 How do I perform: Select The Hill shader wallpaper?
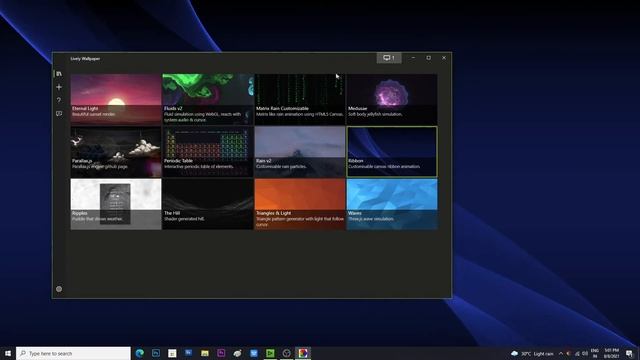(x=208, y=204)
